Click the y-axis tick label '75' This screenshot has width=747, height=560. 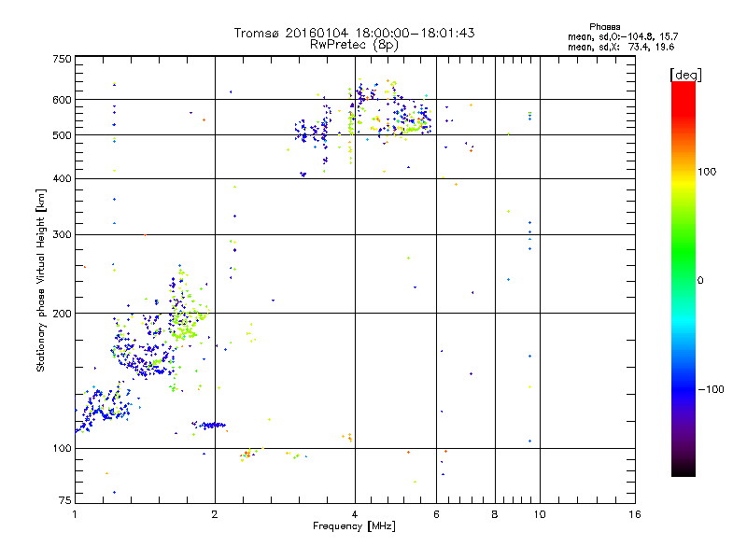click(65, 500)
